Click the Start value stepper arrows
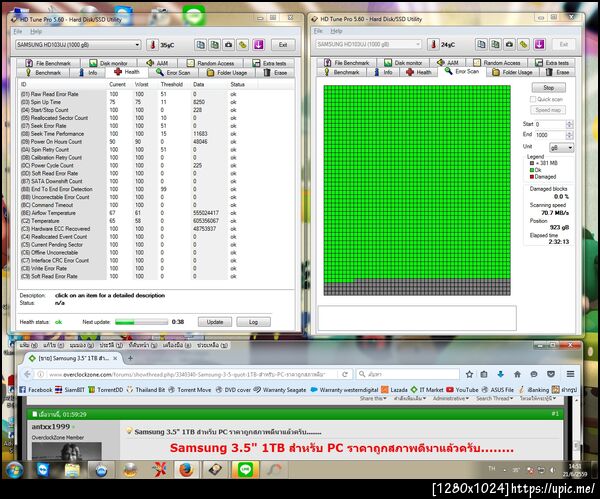 [569, 124]
